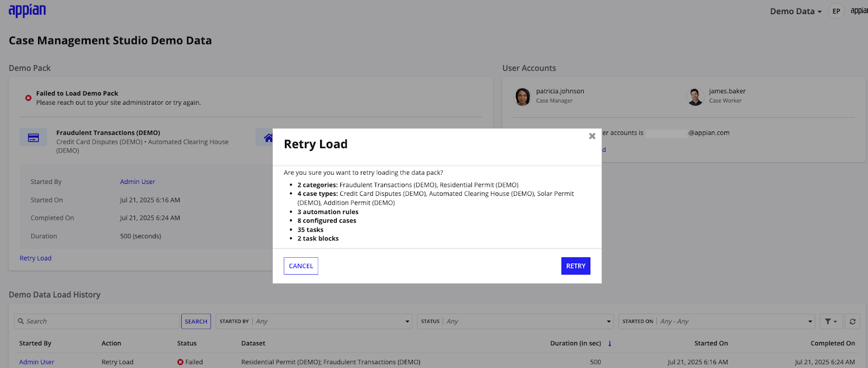The width and height of the screenshot is (868, 368).
Task: Click the history Search input field
Action: [x=98, y=321]
